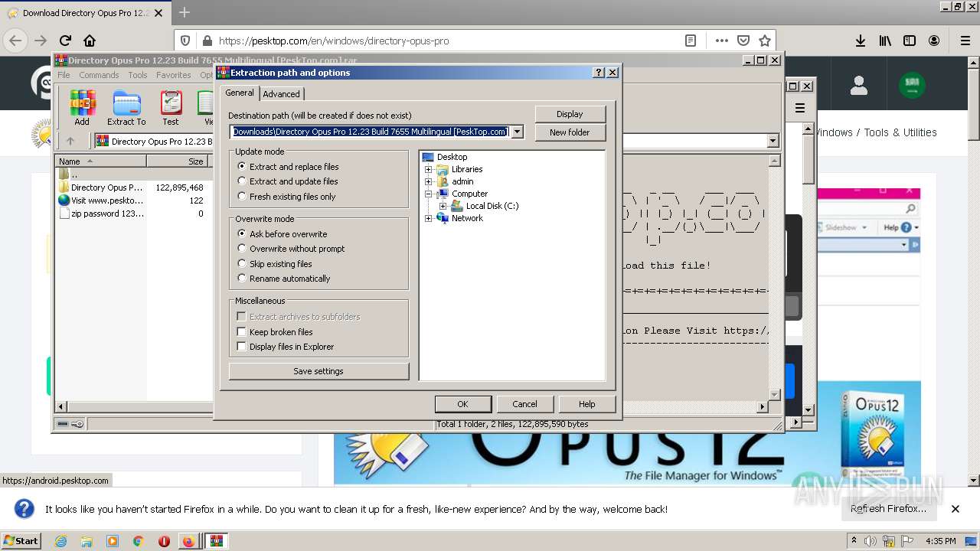Image resolution: width=980 pixels, height=551 pixels.
Task: Open page actions three-dot menu
Action: coord(721,41)
